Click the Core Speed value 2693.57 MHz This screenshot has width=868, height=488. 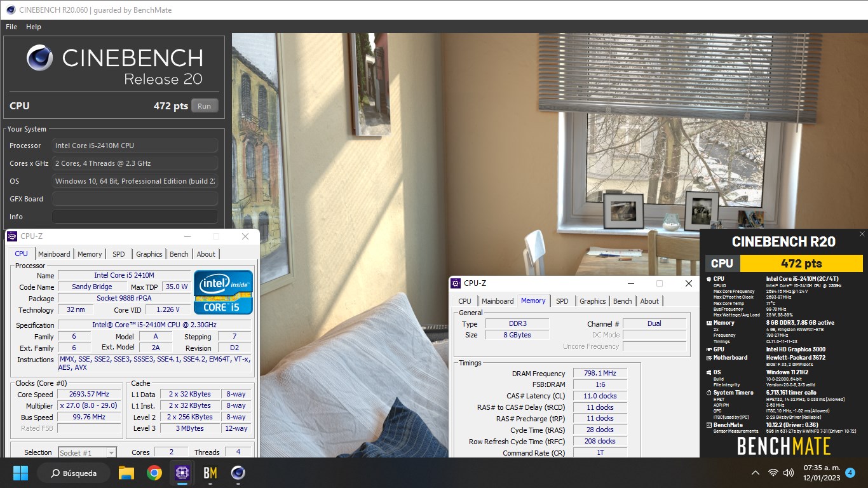[89, 395]
